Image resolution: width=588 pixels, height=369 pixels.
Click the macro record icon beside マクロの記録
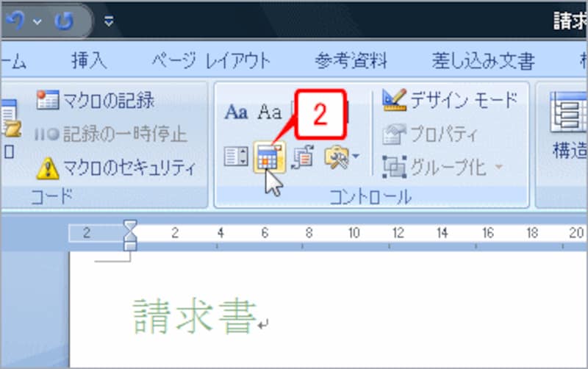(48, 100)
